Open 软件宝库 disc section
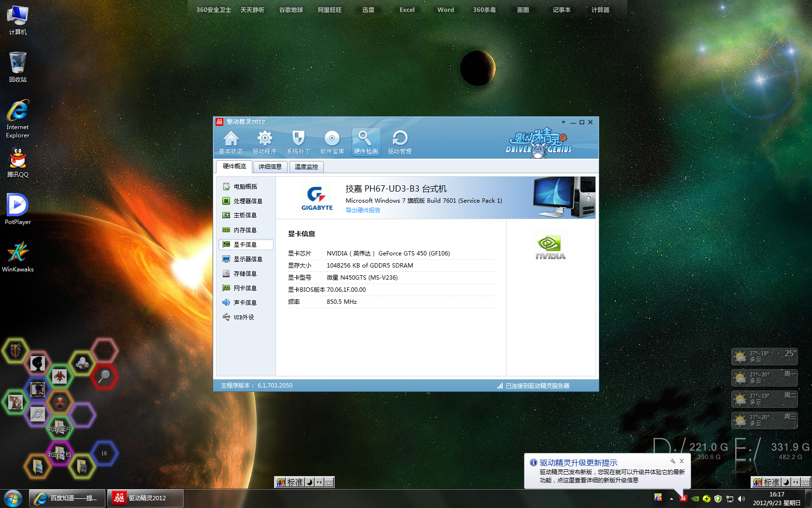 (x=332, y=142)
